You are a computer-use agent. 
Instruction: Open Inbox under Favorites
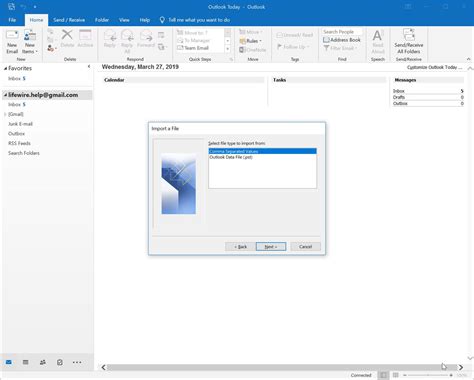[17, 79]
